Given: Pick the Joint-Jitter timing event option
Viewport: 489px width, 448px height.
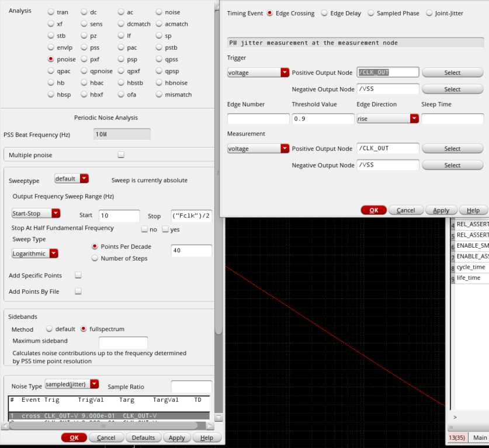Looking at the screenshot, I should tap(429, 13).
